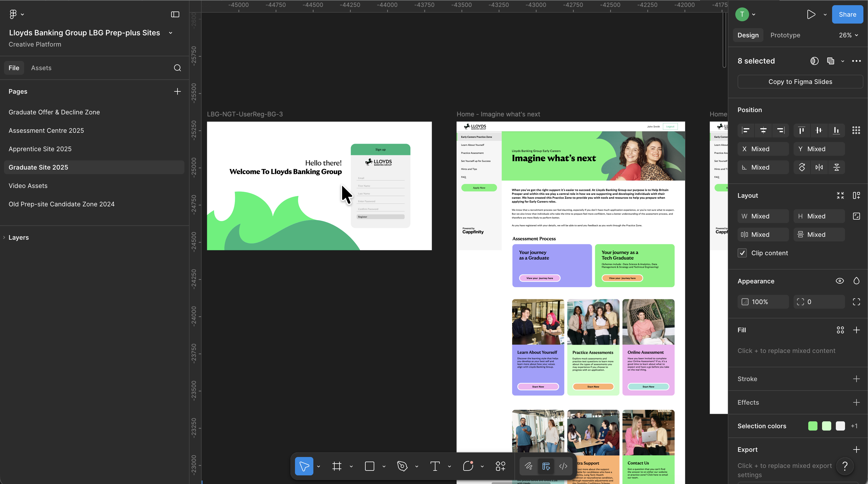Screen dimensions: 868x484
Task: Click Copy to Figma Slides button
Action: [800, 82]
